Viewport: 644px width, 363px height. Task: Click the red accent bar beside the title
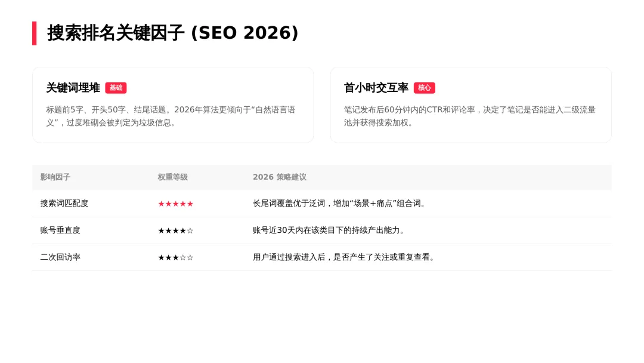pos(35,33)
